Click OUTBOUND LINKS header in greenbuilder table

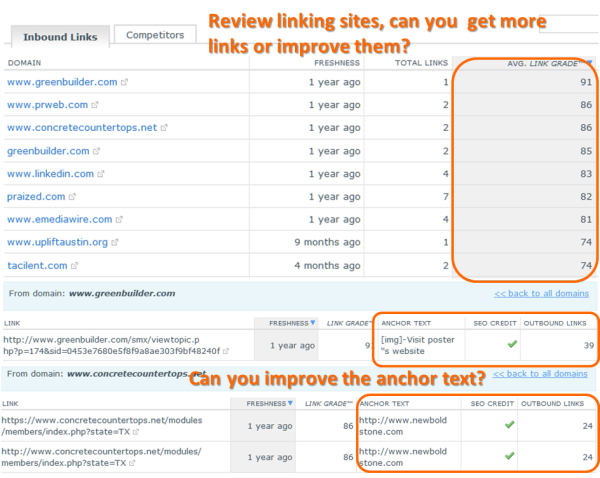point(555,323)
